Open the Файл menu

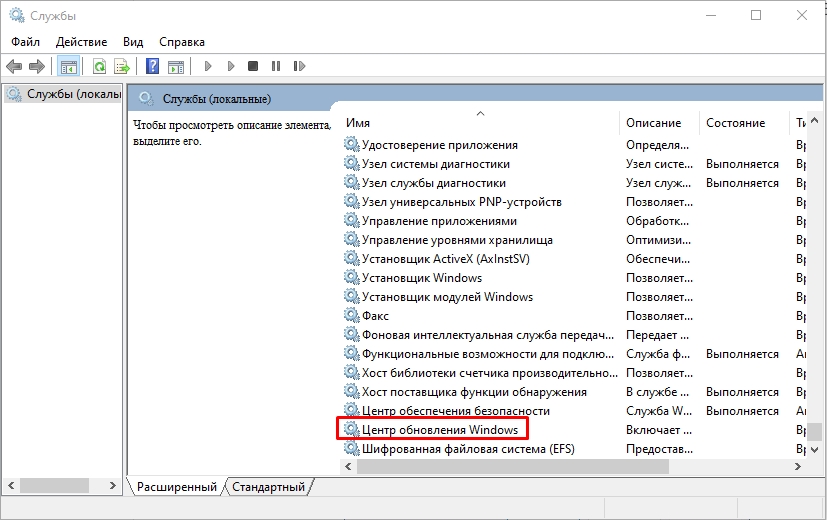pos(25,42)
